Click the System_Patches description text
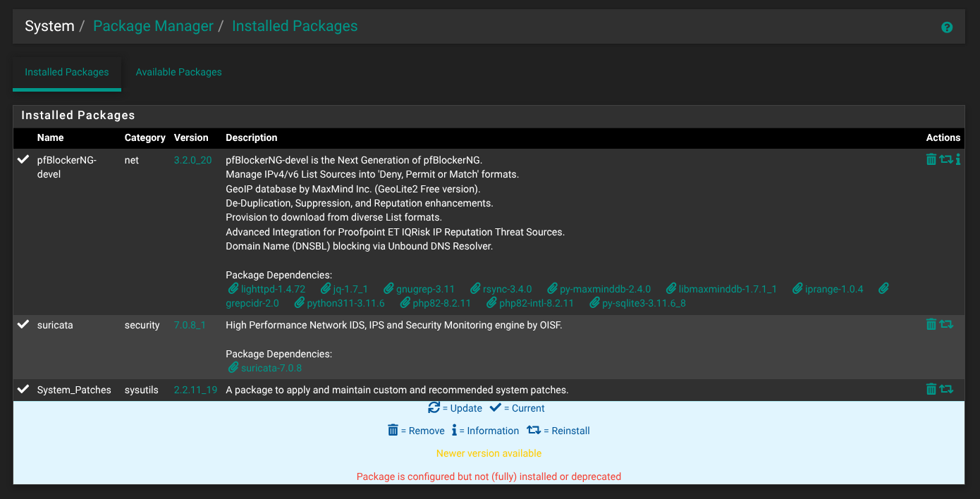This screenshot has height=499, width=980. click(397, 390)
